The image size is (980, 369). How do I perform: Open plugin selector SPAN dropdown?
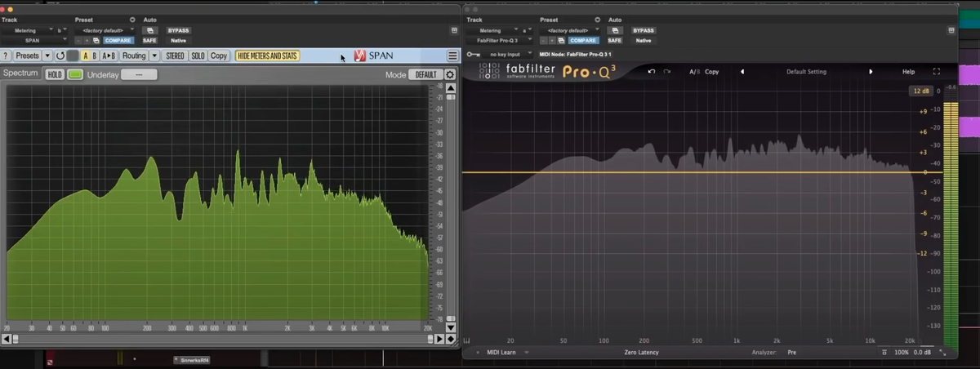[x=34, y=40]
